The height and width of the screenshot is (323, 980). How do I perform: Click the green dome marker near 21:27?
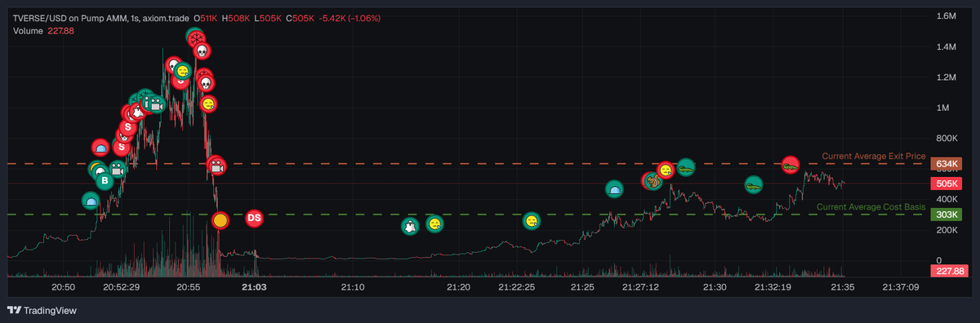pos(615,189)
